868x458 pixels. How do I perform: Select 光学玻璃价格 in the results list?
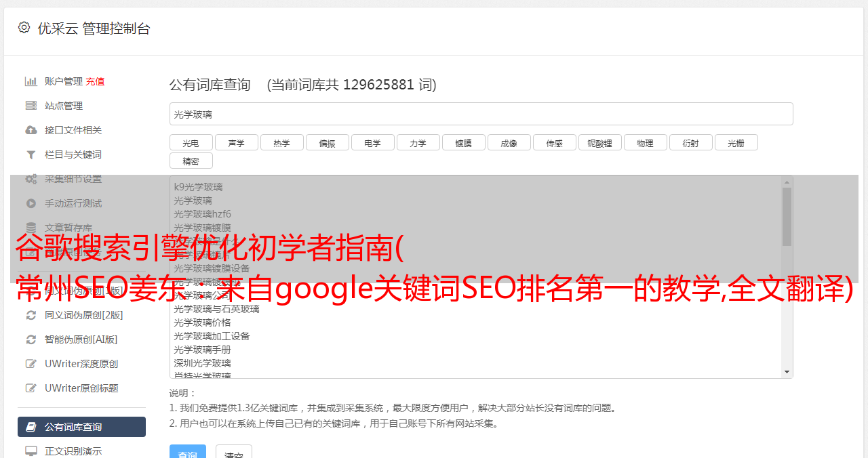pos(202,322)
